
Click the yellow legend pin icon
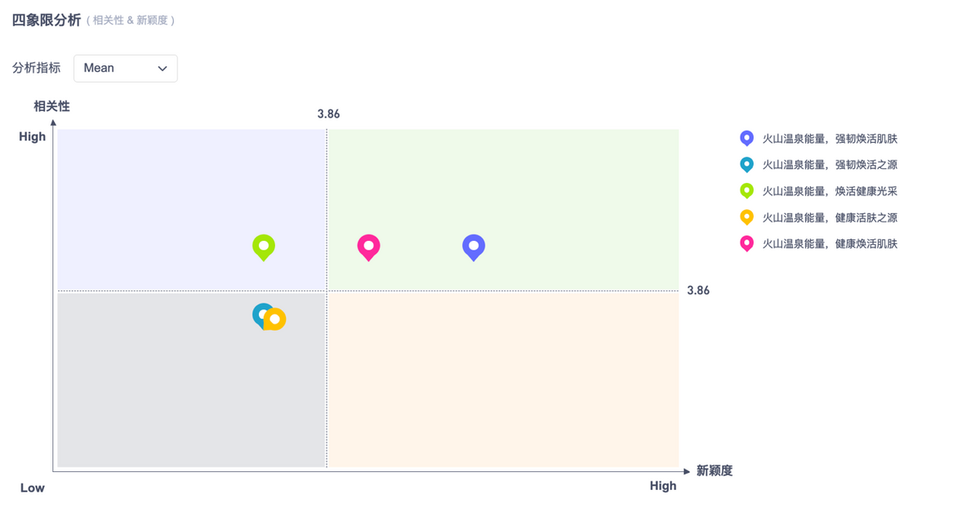[746, 217]
